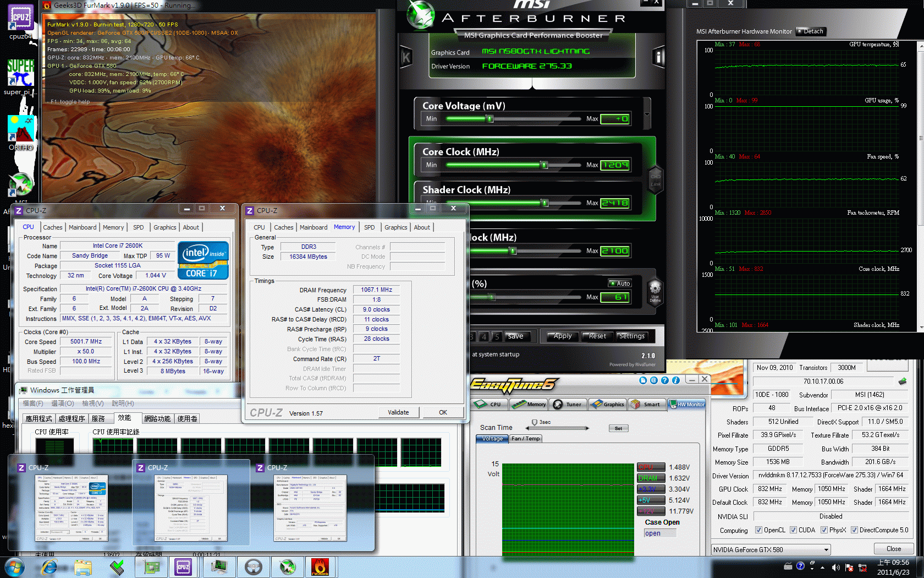
Task: Click the fan speed value field 61
Action: point(615,297)
